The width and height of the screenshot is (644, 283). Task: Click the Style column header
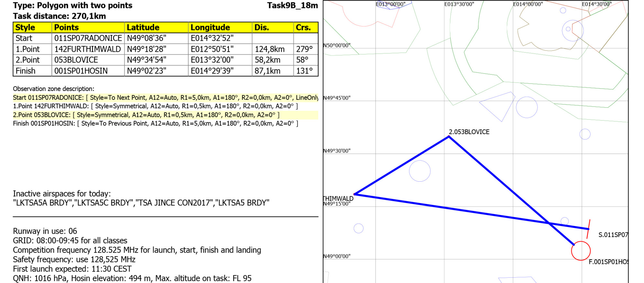[x=25, y=28]
